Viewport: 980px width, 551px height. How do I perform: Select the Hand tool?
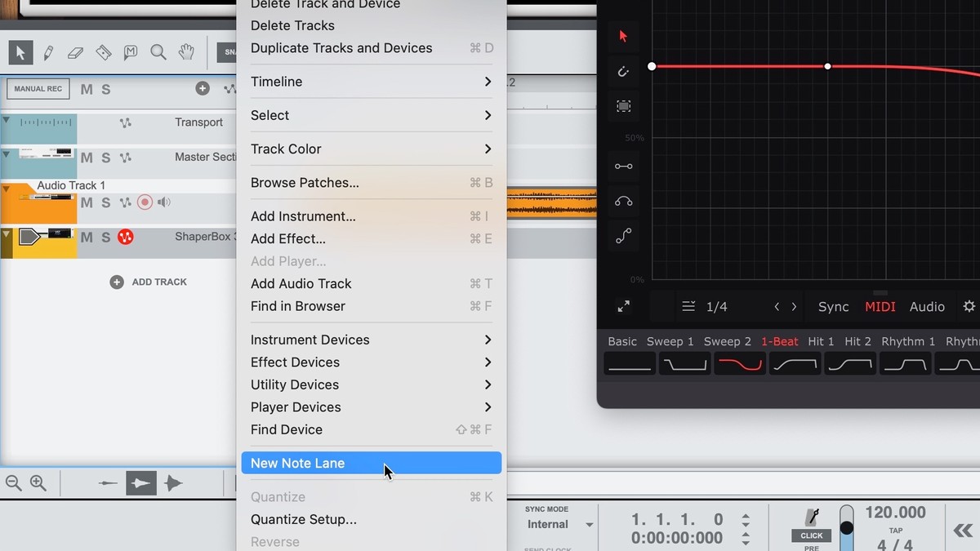coord(186,52)
